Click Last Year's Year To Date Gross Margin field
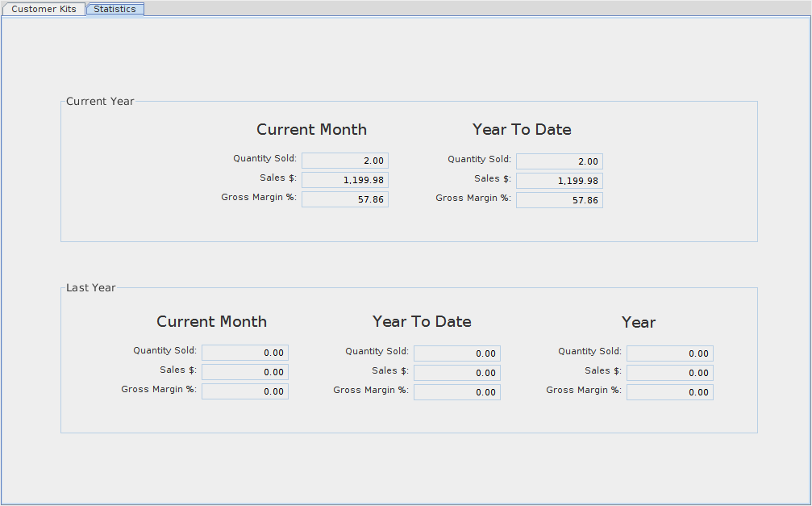812x506 pixels. tap(456, 392)
